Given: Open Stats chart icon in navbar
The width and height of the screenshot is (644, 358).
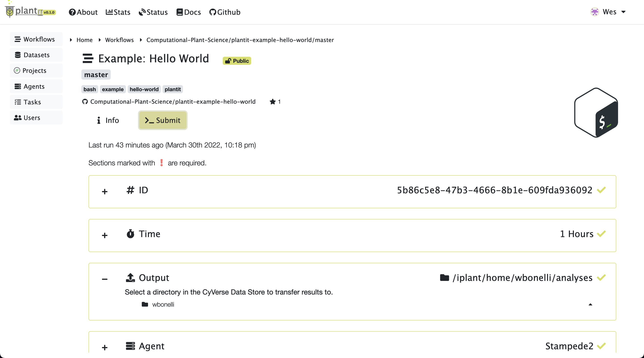Looking at the screenshot, I should pos(109,12).
